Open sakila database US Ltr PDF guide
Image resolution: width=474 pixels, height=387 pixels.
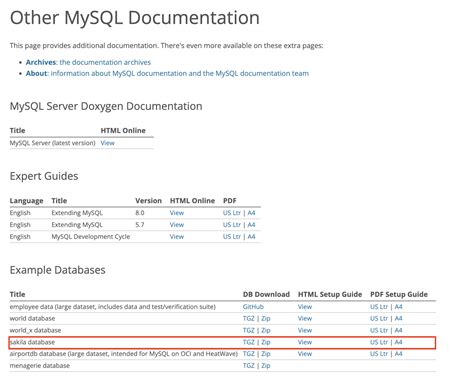(379, 342)
